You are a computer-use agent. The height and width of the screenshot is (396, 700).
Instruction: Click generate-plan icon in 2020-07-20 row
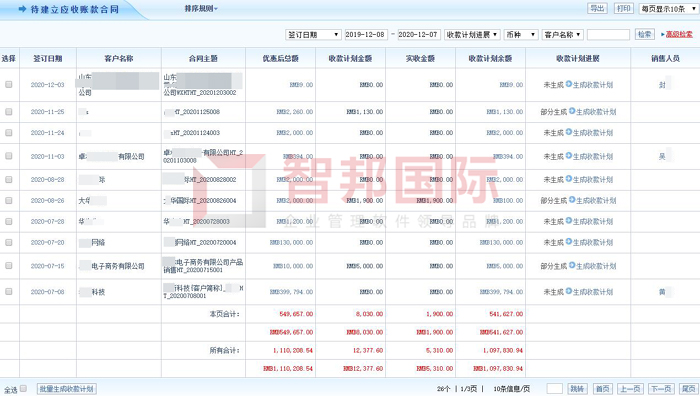tap(569, 242)
